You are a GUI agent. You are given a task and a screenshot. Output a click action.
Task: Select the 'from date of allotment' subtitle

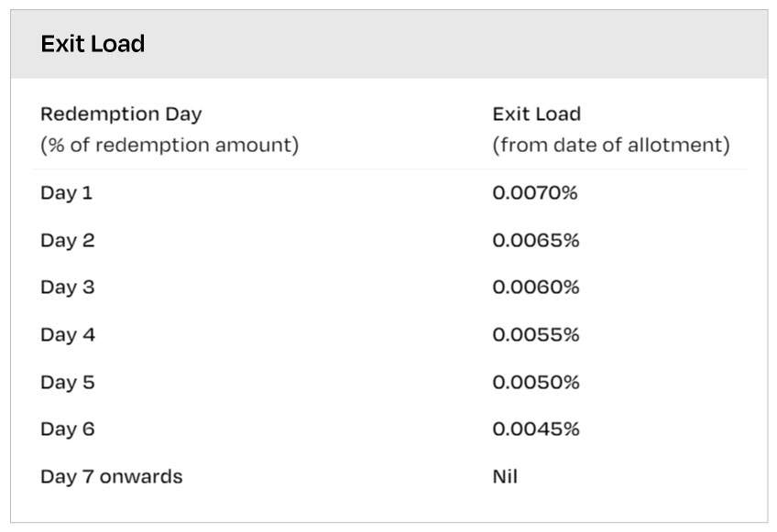[x=611, y=146]
